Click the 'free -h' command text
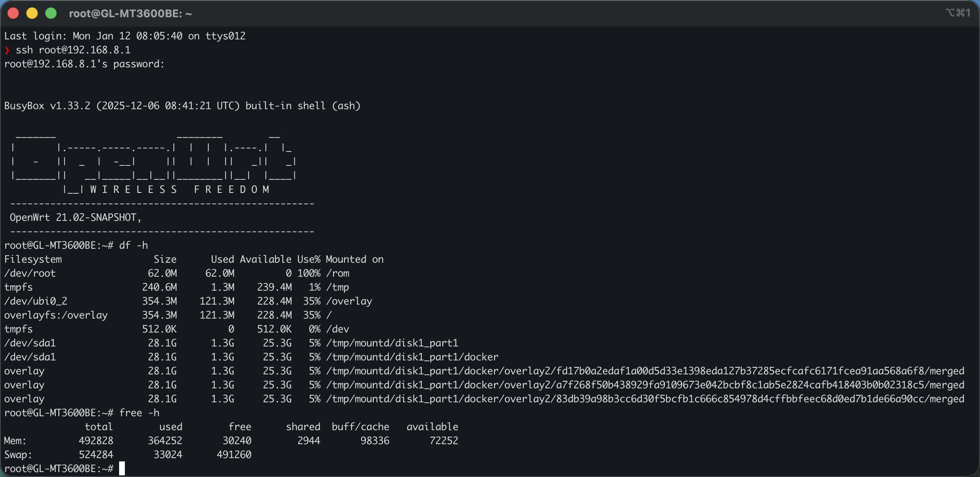This screenshot has height=477, width=980. tap(139, 413)
